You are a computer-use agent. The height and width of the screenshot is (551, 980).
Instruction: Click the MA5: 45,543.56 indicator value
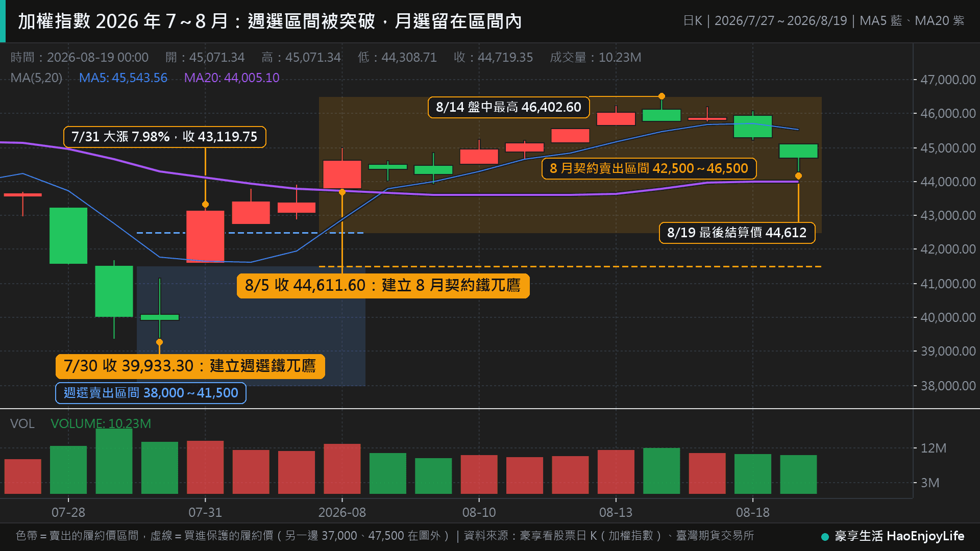(123, 78)
